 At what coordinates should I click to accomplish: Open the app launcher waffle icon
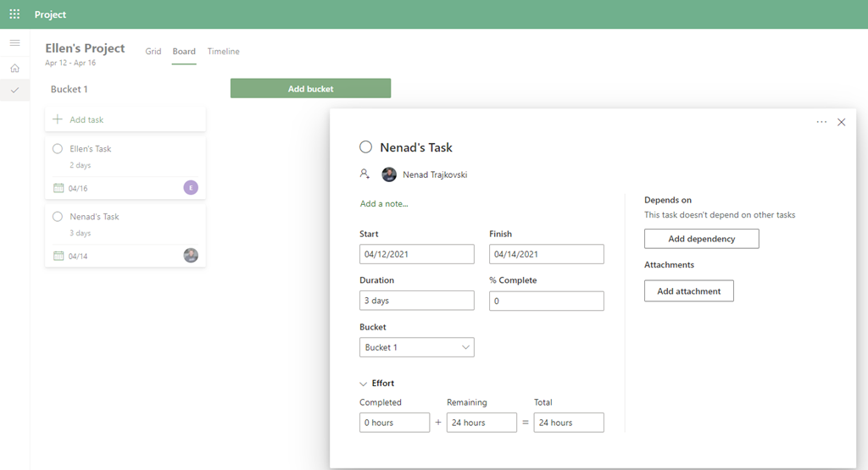coord(14,14)
